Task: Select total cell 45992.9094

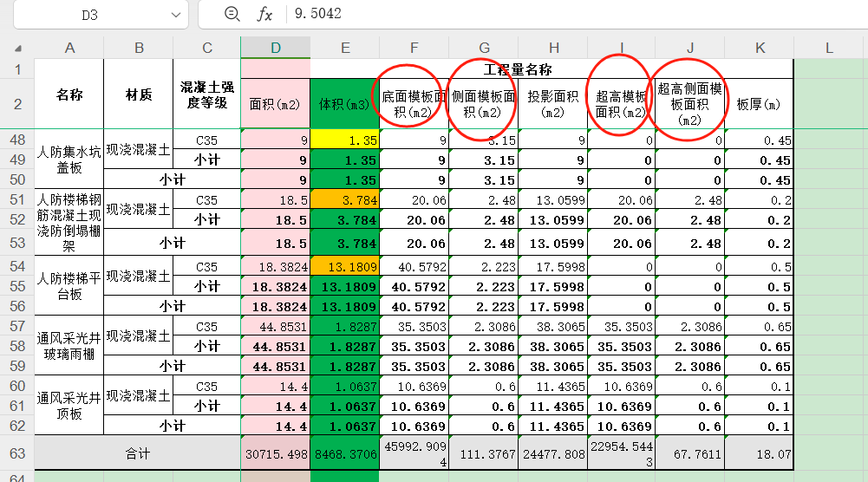Action: 414,453
